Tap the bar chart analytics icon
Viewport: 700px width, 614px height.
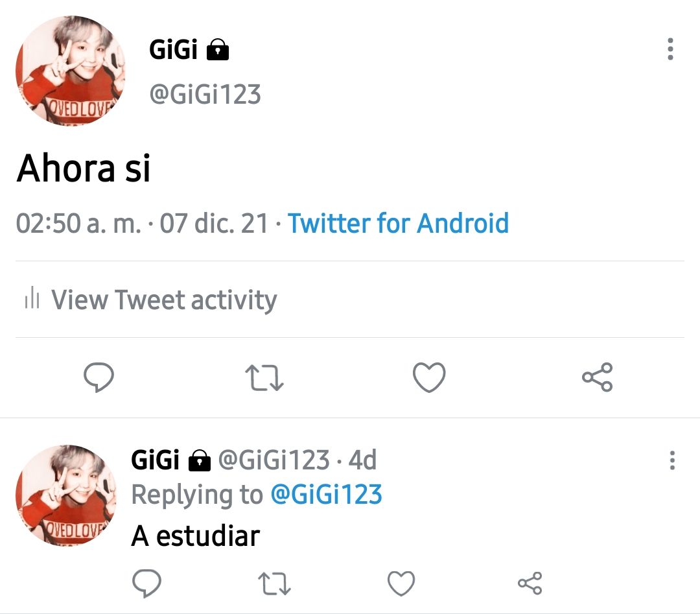pos(32,298)
